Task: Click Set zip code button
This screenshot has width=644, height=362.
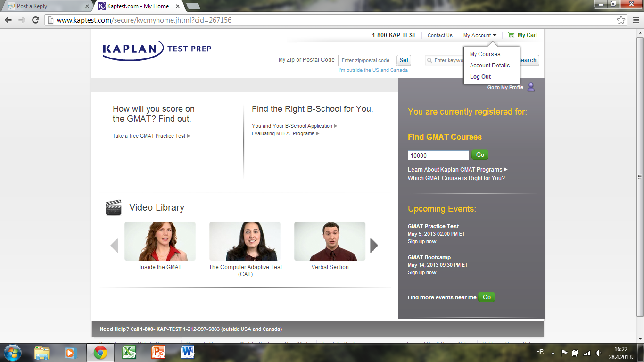Action: [x=404, y=60]
